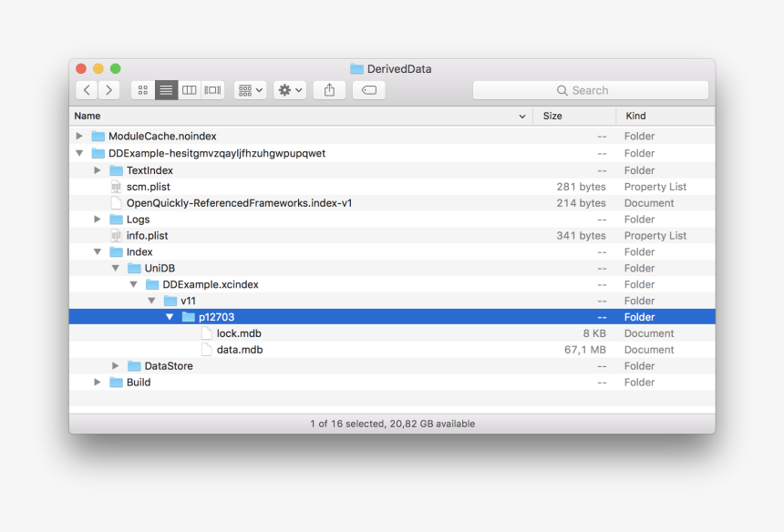Open the gear Action menu
784x532 pixels.
pos(290,90)
